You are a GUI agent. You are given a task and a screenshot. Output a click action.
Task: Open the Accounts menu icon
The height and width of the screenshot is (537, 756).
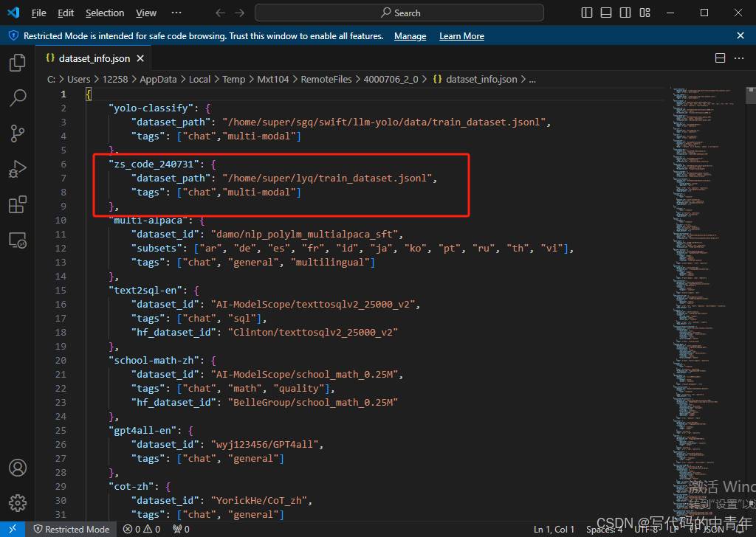tap(18, 468)
